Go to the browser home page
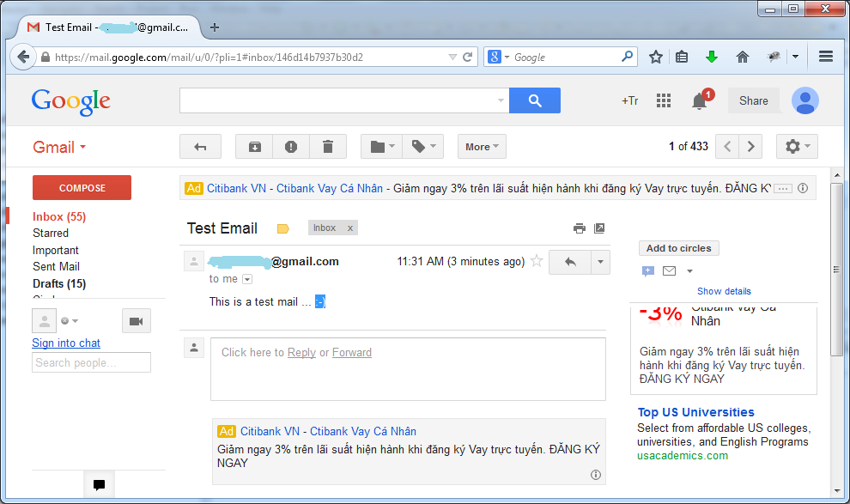 point(742,57)
